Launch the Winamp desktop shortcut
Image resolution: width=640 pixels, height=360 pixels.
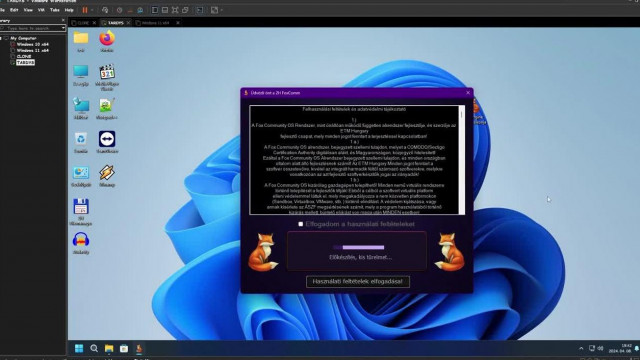coord(107,176)
